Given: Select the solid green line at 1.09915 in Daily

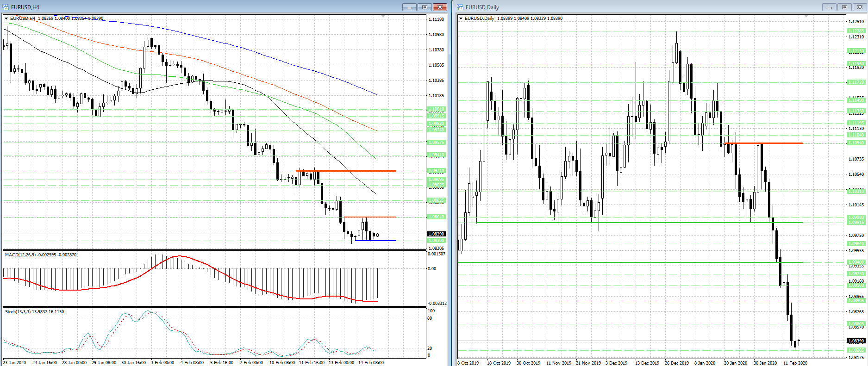Looking at the screenshot, I should click(x=639, y=223).
